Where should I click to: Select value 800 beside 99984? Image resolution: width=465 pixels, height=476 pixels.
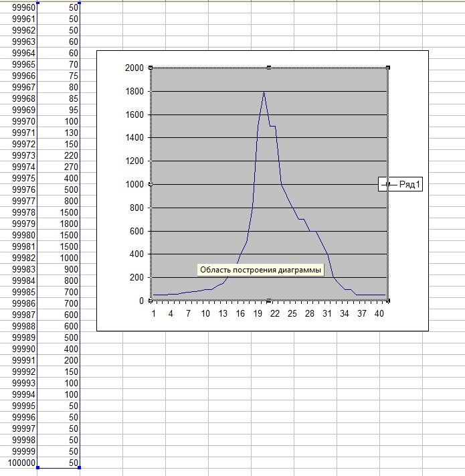58,281
